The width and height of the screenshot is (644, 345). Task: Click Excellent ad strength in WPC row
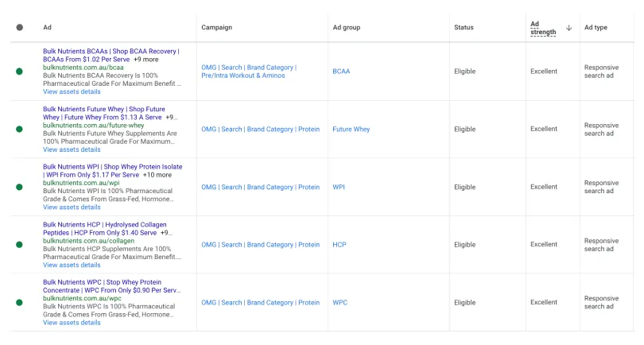coord(544,302)
